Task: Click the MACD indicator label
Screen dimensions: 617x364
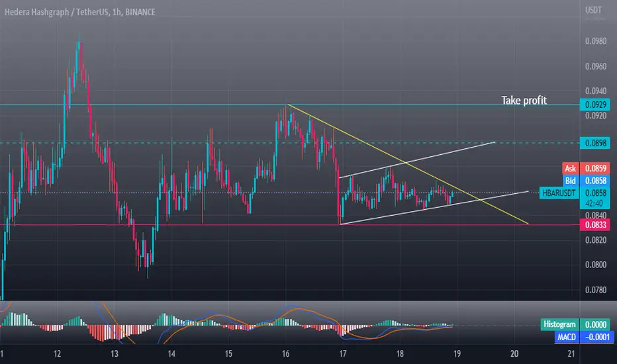Action: coord(566,337)
